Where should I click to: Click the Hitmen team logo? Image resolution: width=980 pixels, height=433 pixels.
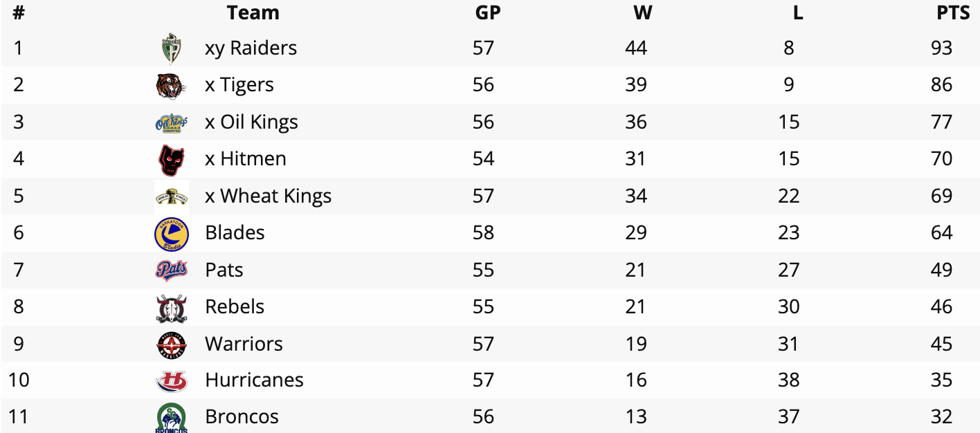point(171,160)
